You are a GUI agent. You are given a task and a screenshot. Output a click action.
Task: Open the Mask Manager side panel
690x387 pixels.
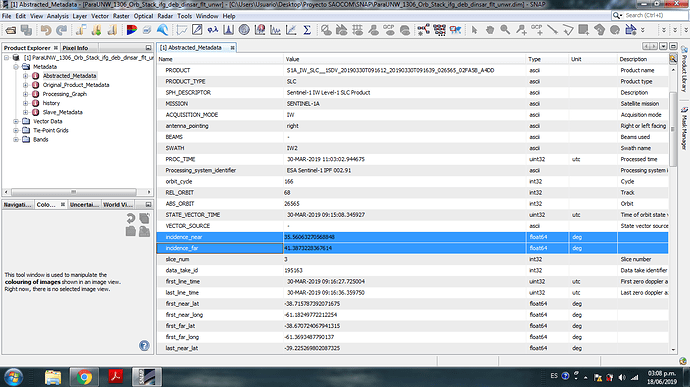[684, 129]
